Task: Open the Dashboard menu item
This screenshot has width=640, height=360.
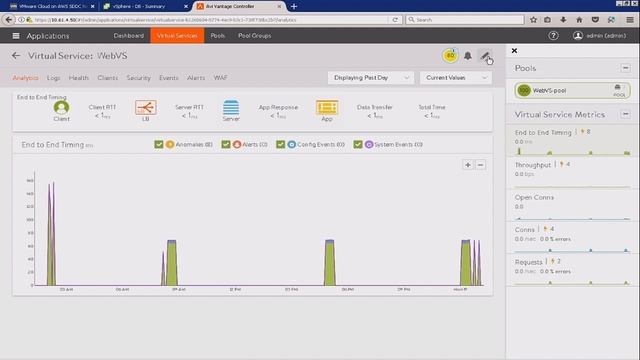Action: coord(129,36)
